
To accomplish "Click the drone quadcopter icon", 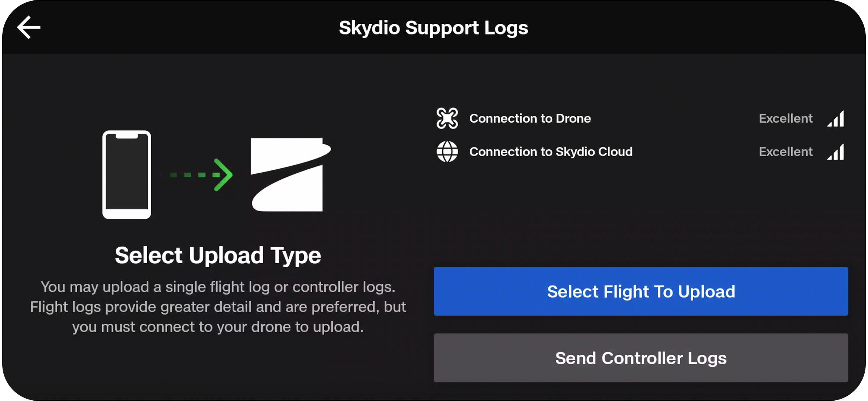I will [447, 118].
